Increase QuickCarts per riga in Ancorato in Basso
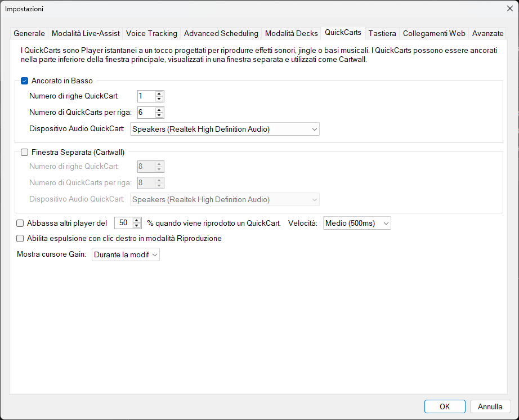Image resolution: width=519 pixels, height=420 pixels. (x=159, y=110)
